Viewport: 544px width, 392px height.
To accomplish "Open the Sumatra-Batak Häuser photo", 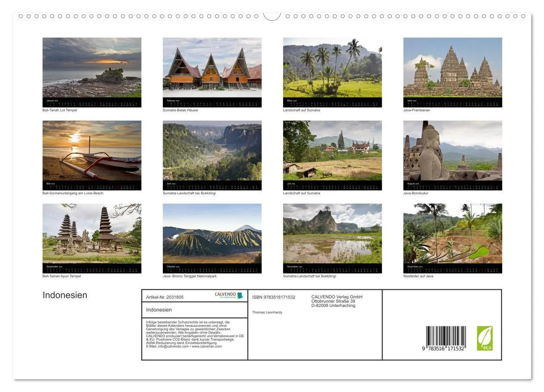I will (212, 67).
